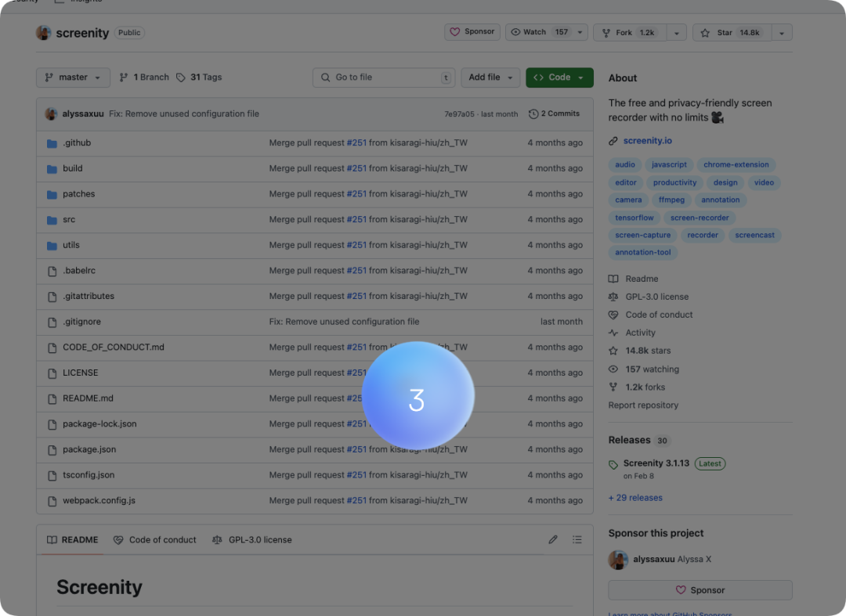Switch to the Code of conduct tab
846x616 pixels.
(155, 539)
